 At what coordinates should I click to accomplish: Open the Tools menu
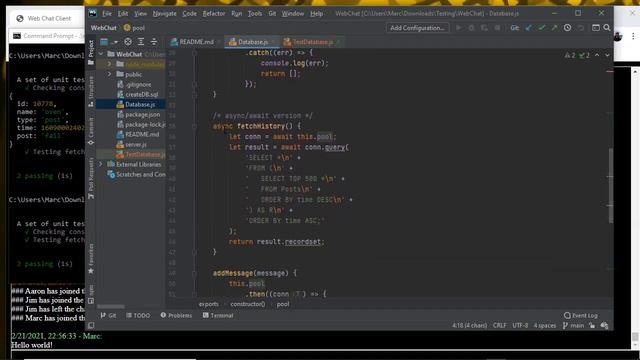point(255,13)
